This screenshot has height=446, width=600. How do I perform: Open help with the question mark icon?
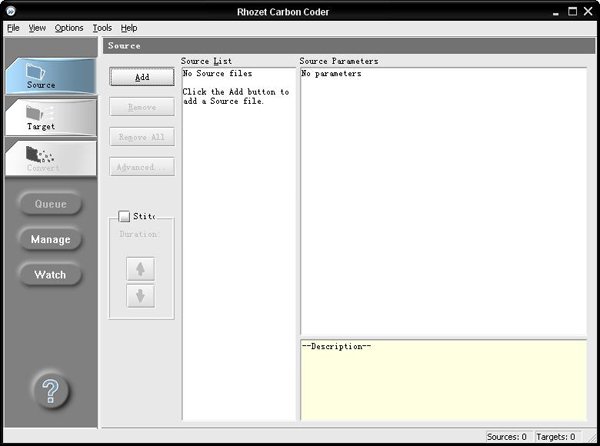(51, 391)
